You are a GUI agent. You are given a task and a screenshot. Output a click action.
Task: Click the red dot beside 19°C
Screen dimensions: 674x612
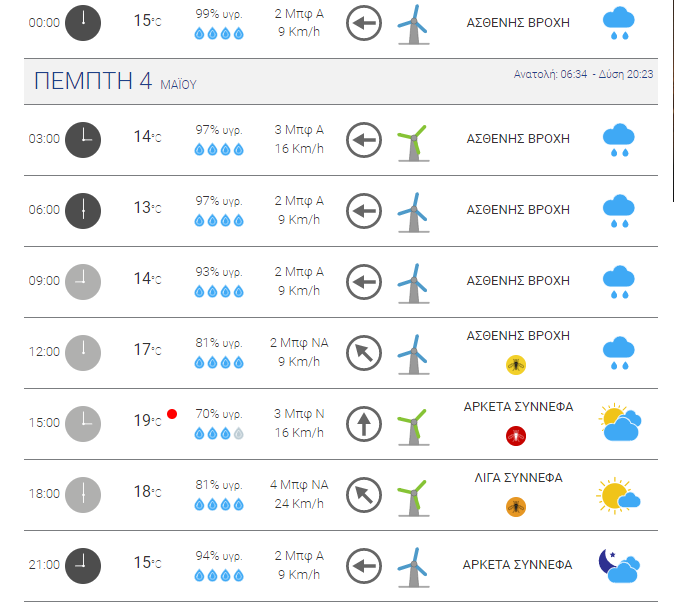[x=172, y=414]
